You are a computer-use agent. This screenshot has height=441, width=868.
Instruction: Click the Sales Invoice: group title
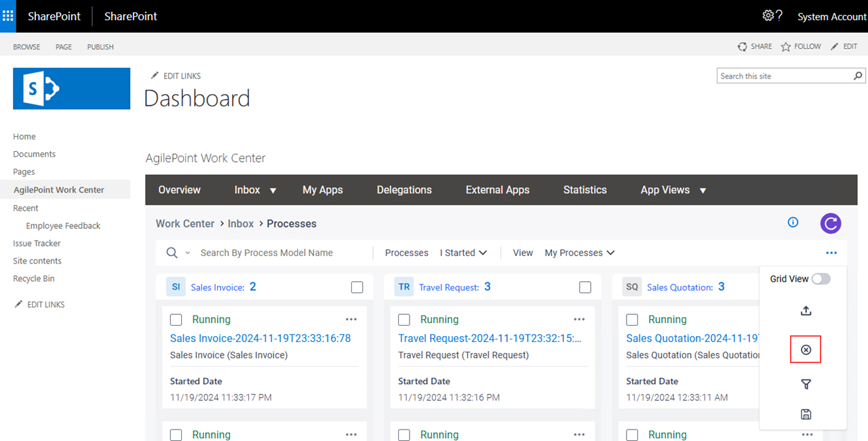217,287
